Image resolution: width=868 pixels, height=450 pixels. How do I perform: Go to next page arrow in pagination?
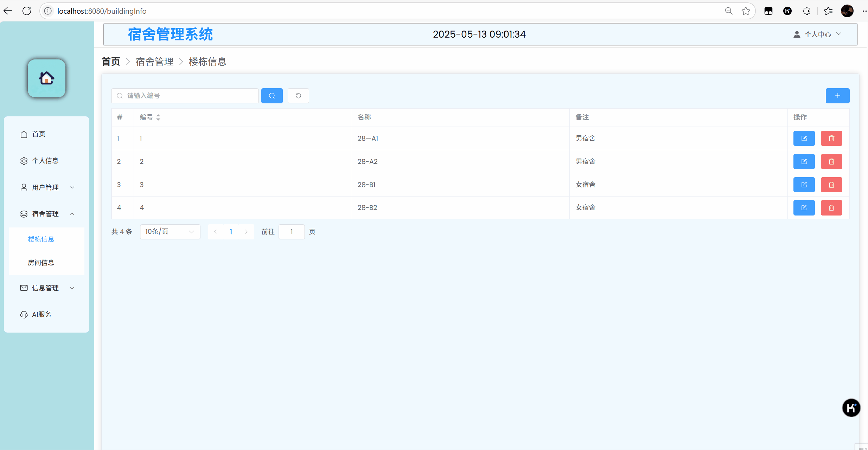click(x=246, y=232)
